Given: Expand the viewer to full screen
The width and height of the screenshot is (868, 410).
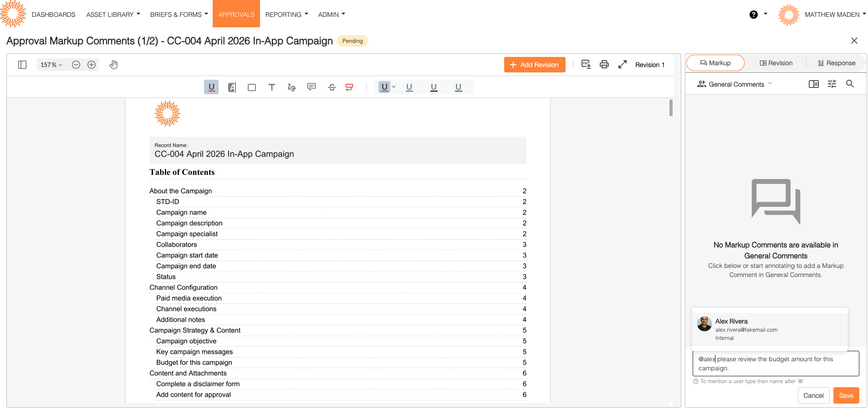Looking at the screenshot, I should coord(623,64).
